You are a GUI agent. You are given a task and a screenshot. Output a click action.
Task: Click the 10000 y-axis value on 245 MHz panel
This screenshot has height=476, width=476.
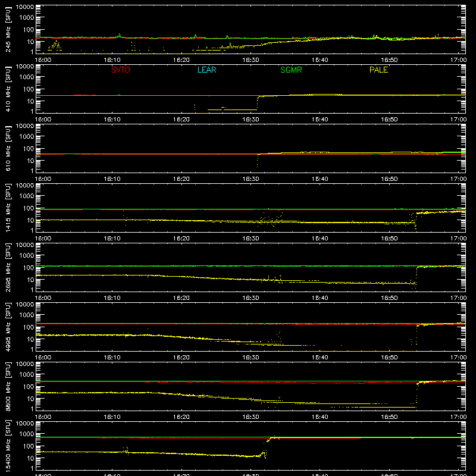(x=24, y=7)
